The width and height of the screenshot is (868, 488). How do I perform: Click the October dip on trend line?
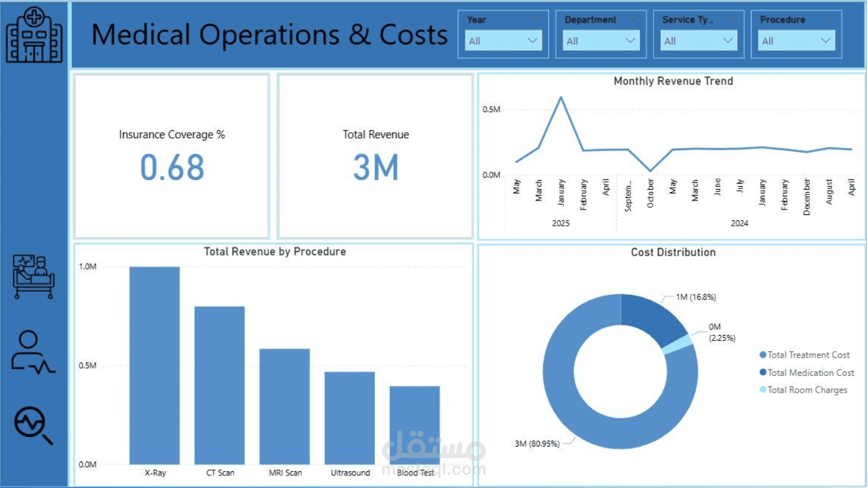tap(650, 171)
